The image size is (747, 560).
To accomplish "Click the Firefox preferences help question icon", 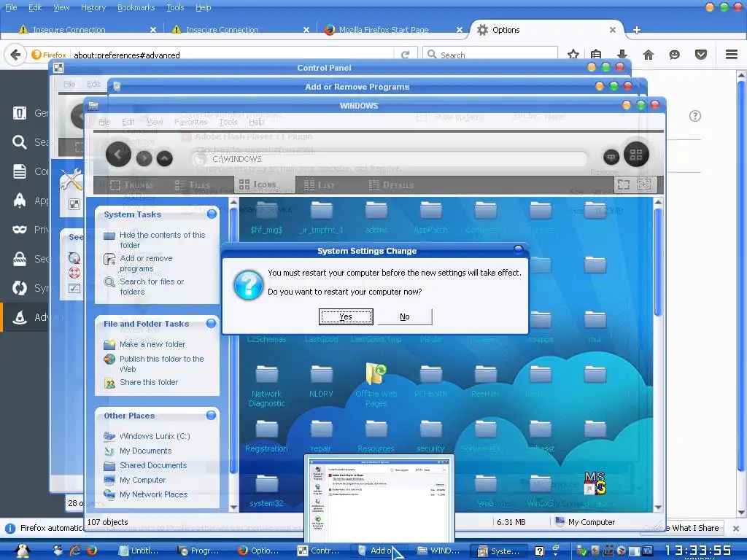I will coord(695,116).
